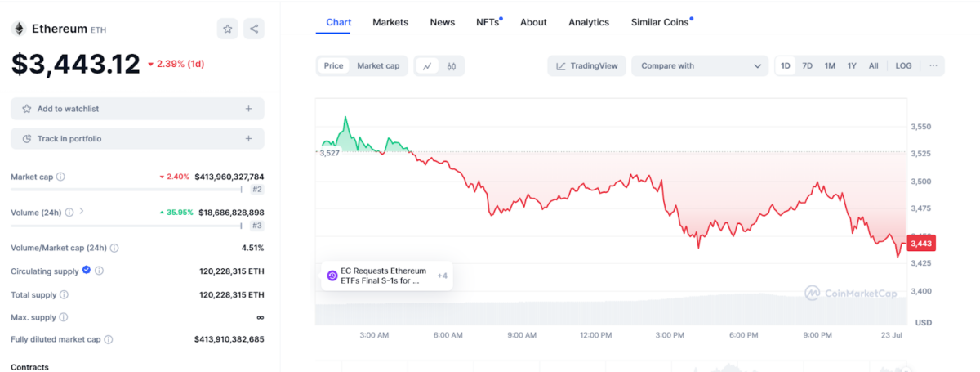The image size is (980, 372).
Task: Click the plus icon on Track in portfolio
Action: click(248, 139)
